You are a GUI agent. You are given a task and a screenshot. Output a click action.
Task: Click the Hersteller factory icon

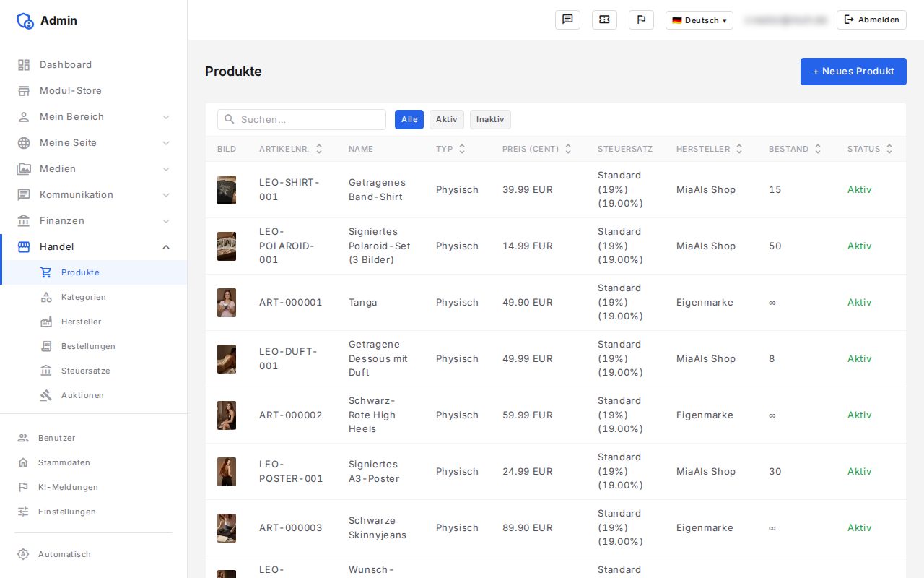click(x=46, y=322)
